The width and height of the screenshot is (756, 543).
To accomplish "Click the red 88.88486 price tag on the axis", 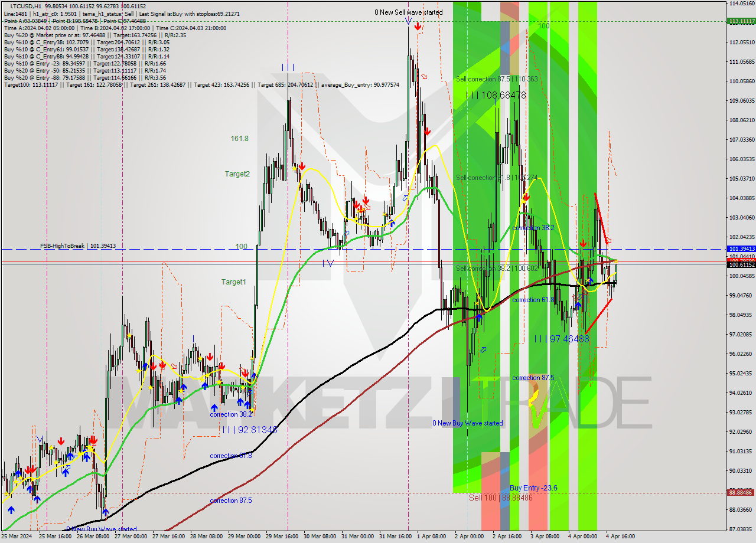I will pos(739,492).
